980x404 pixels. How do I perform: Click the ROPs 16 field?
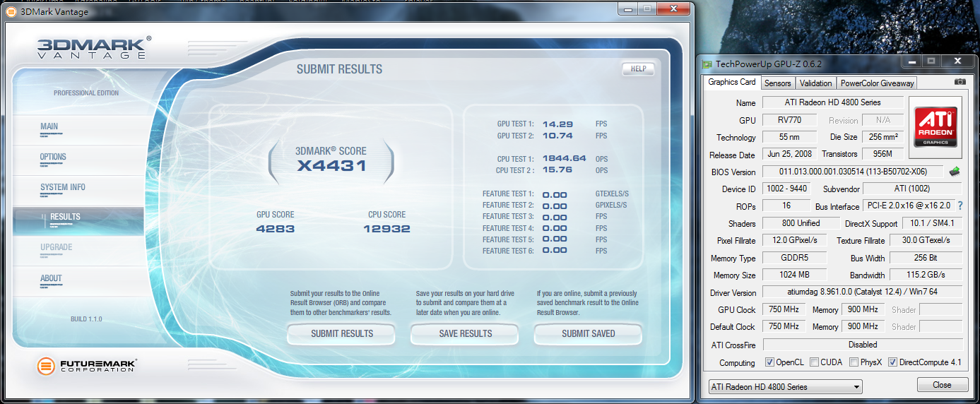coord(786,206)
